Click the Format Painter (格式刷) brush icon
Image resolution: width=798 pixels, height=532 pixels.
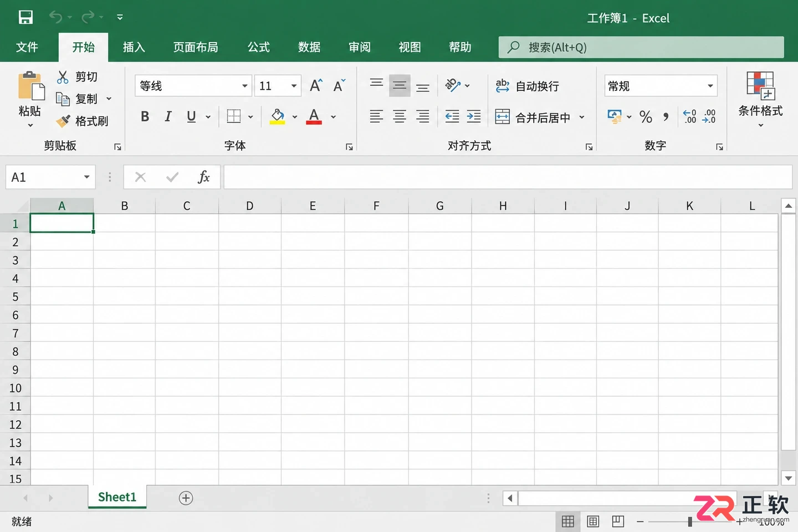click(63, 121)
